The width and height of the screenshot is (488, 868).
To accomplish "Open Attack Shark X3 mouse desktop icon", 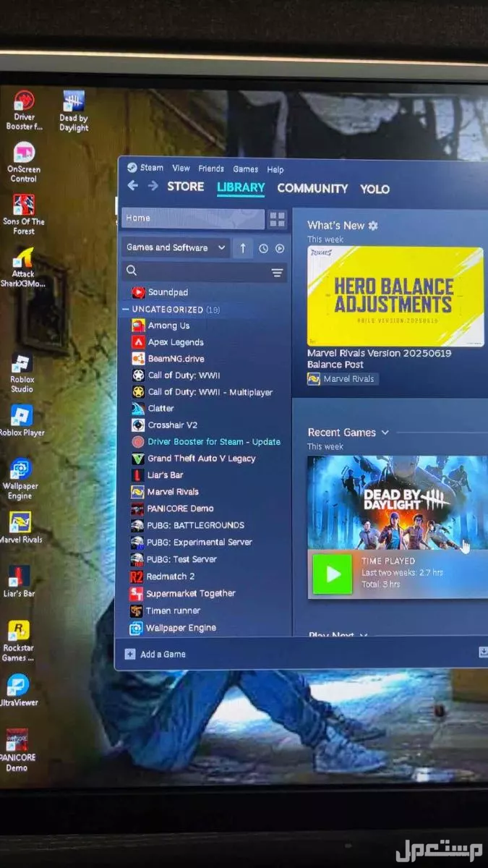I will [23, 267].
